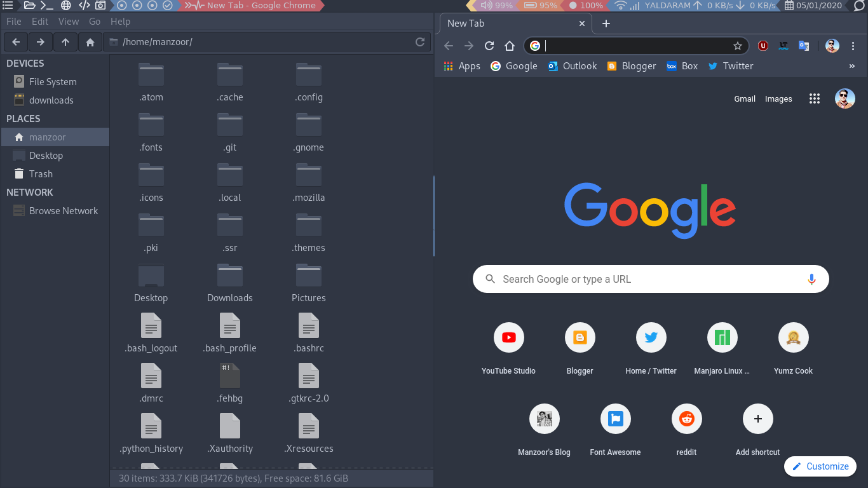Bookmark this page with star icon
The image size is (868, 488).
pos(738,46)
